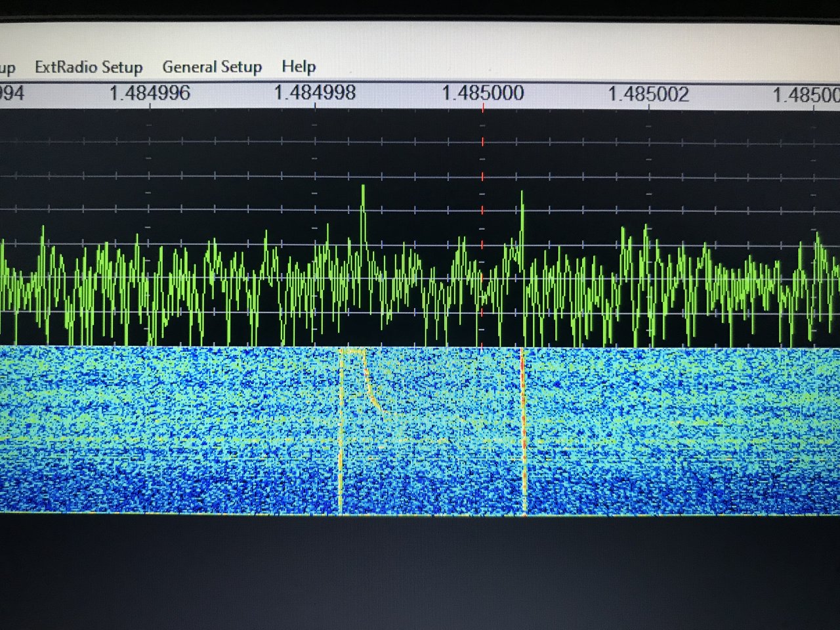Click the 1.484998 frequency scale label
This screenshot has width=840, height=630.
(x=315, y=93)
